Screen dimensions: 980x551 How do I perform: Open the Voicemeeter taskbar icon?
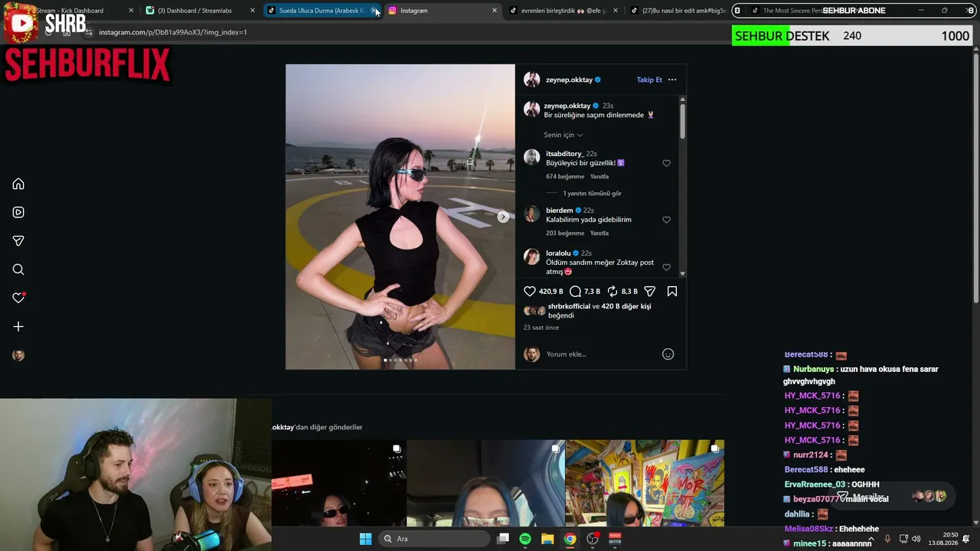click(x=615, y=539)
